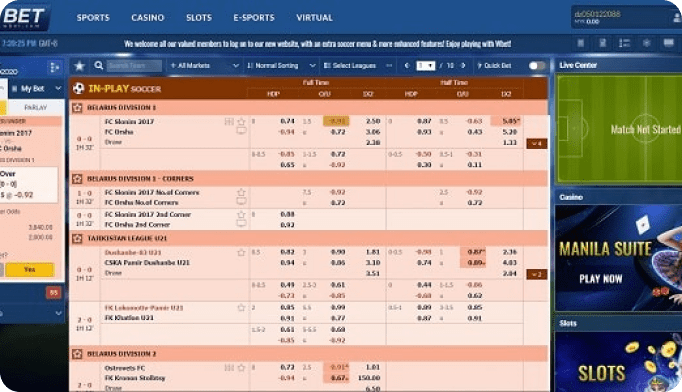Favorite the Dushanbe-83 U21 match star
682x392 pixels.
point(241,252)
